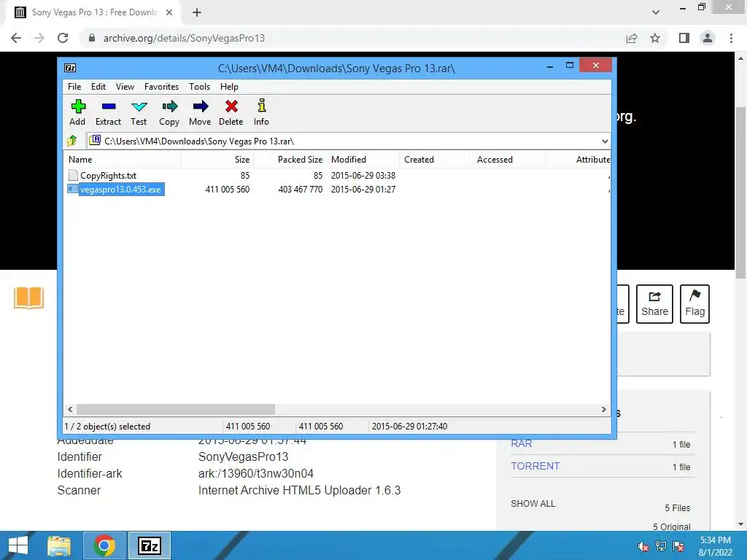Screen dimensions: 747x560
Task: Click the horizontal scrollbar thumb in 7-Zip
Action: tap(176, 409)
